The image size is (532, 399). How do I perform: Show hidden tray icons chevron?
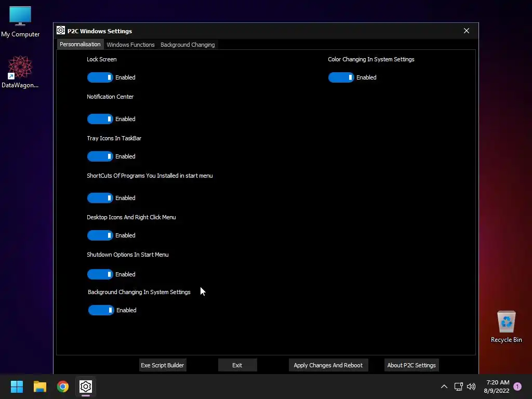point(444,387)
